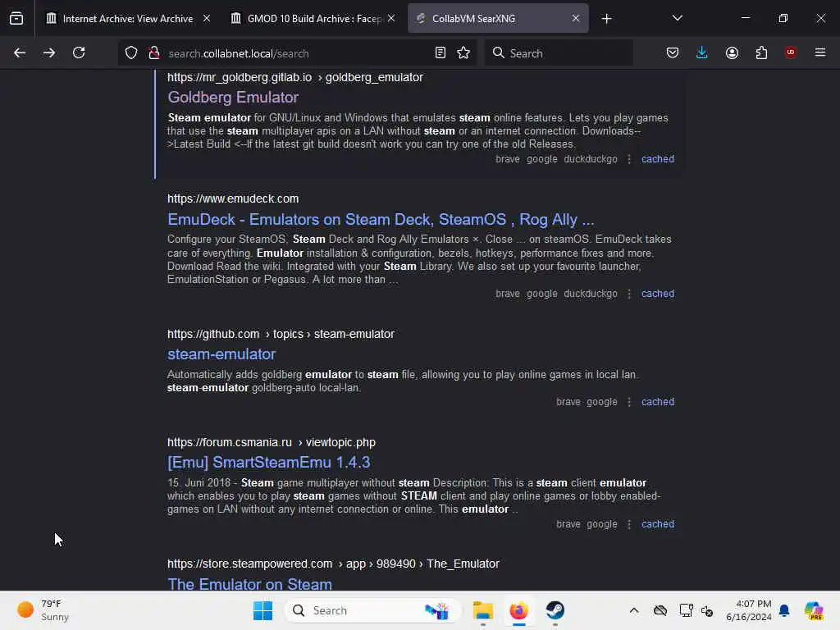This screenshot has width=840, height=630.
Task: Open the 79°F Sunny weather widget
Action: coord(44,610)
